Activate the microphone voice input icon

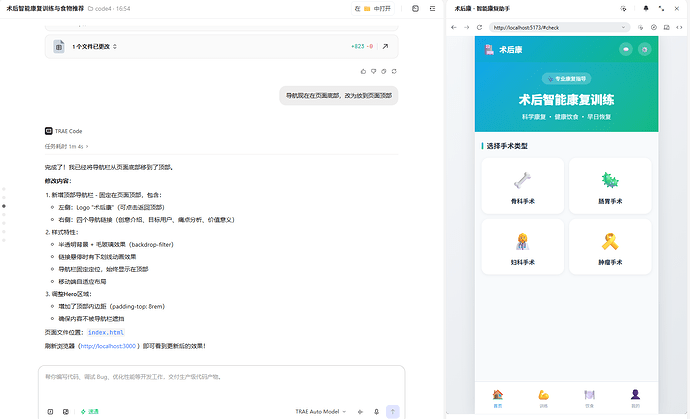376,412
